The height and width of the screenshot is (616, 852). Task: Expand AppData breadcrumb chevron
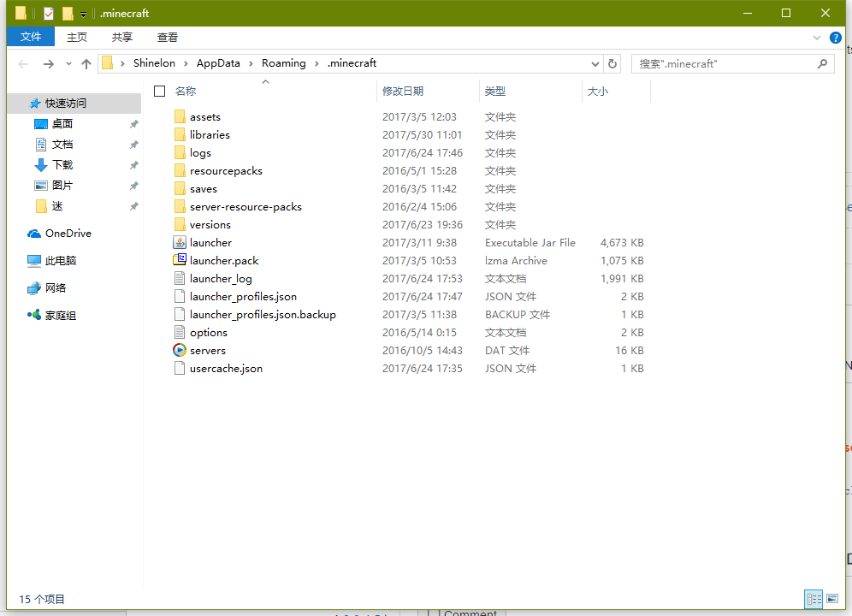click(x=251, y=63)
